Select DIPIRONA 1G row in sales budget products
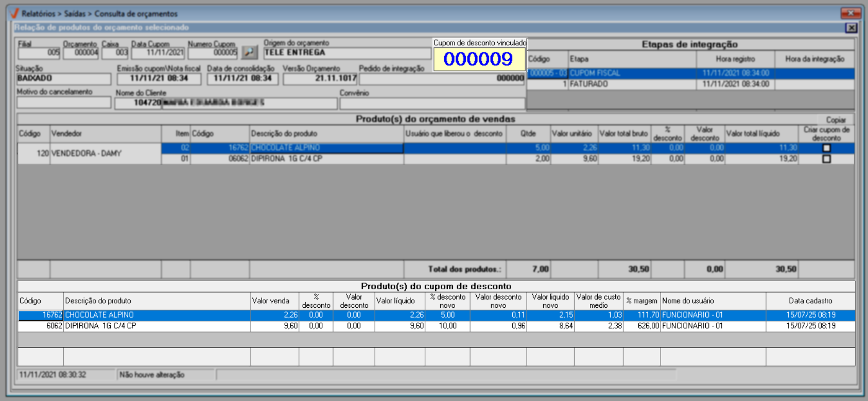The height and width of the screenshot is (401, 868). click(x=326, y=159)
